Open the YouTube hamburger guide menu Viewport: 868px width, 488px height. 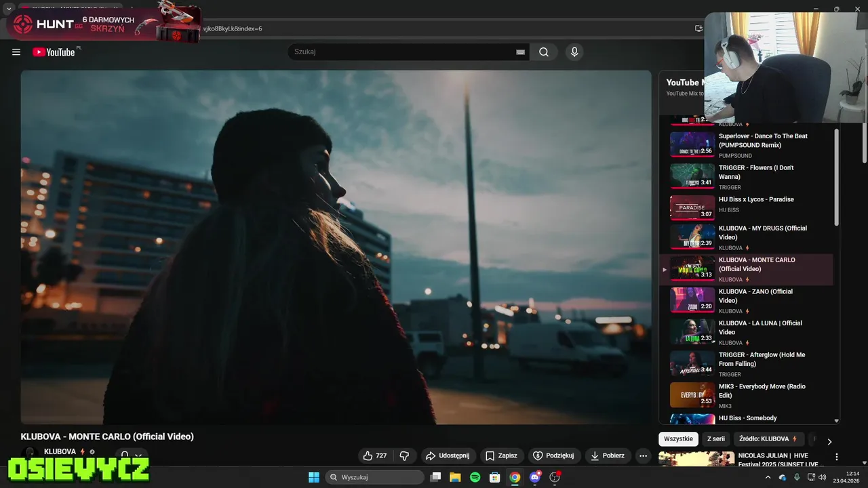click(x=16, y=52)
